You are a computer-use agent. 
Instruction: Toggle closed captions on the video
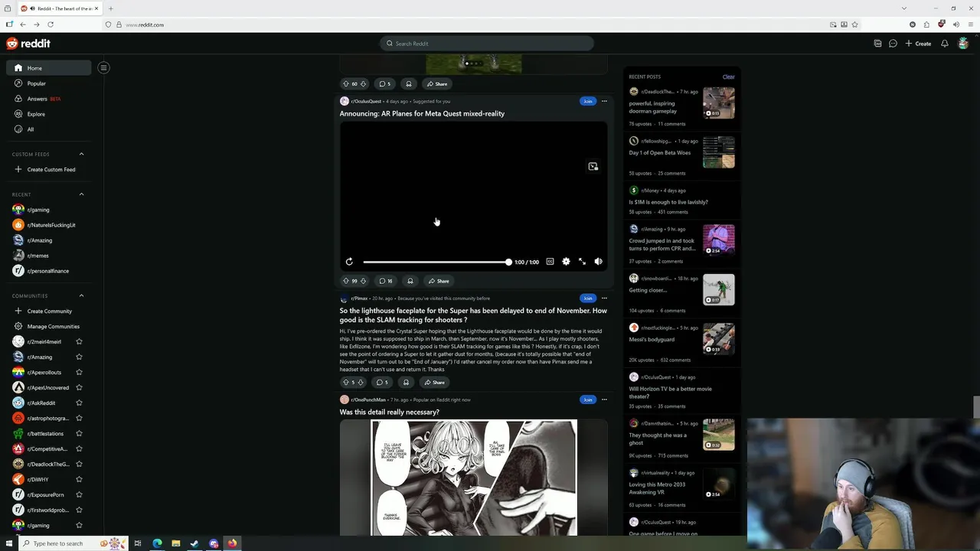tap(550, 262)
